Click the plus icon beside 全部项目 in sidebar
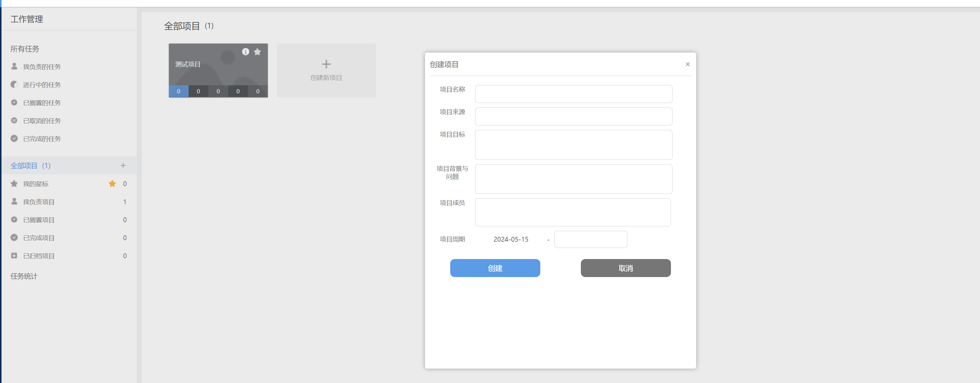Viewport: 980px width, 383px height. [123, 165]
